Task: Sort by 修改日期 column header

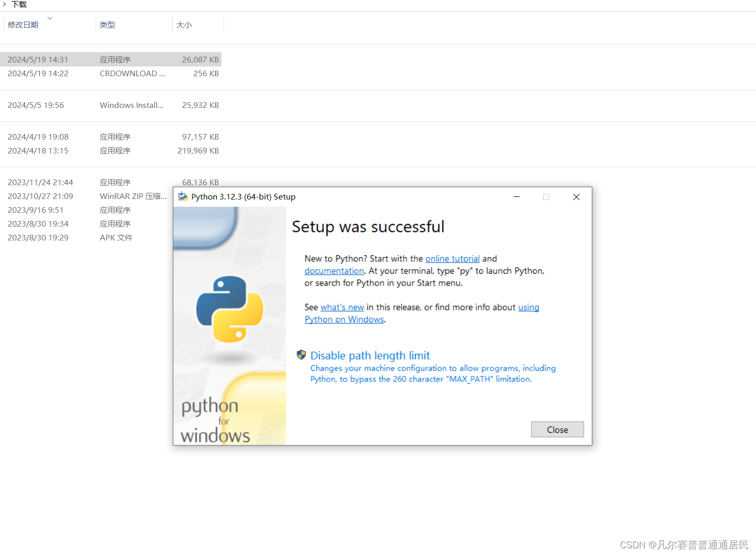Action: [x=23, y=25]
